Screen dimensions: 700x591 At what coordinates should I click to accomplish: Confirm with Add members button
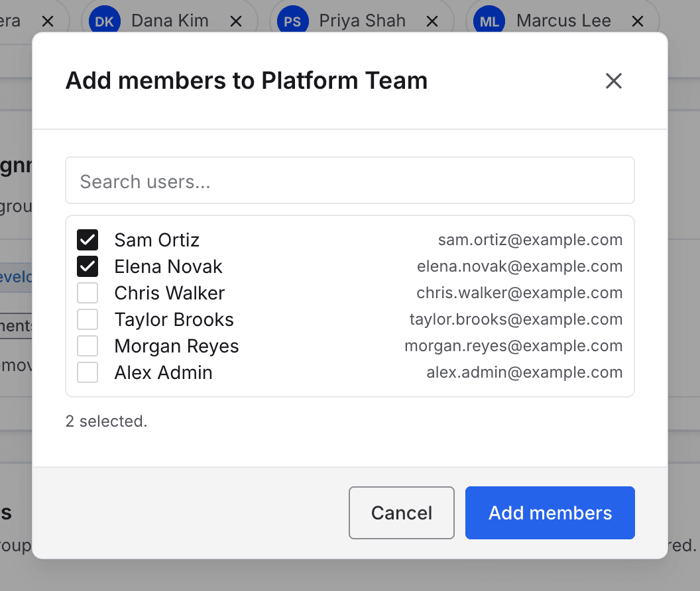pyautogui.click(x=550, y=513)
